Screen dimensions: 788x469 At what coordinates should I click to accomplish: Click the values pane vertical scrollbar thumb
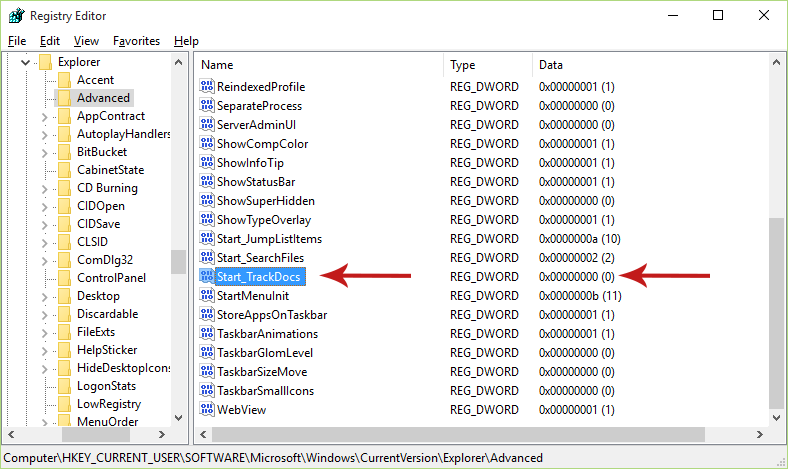[776, 313]
